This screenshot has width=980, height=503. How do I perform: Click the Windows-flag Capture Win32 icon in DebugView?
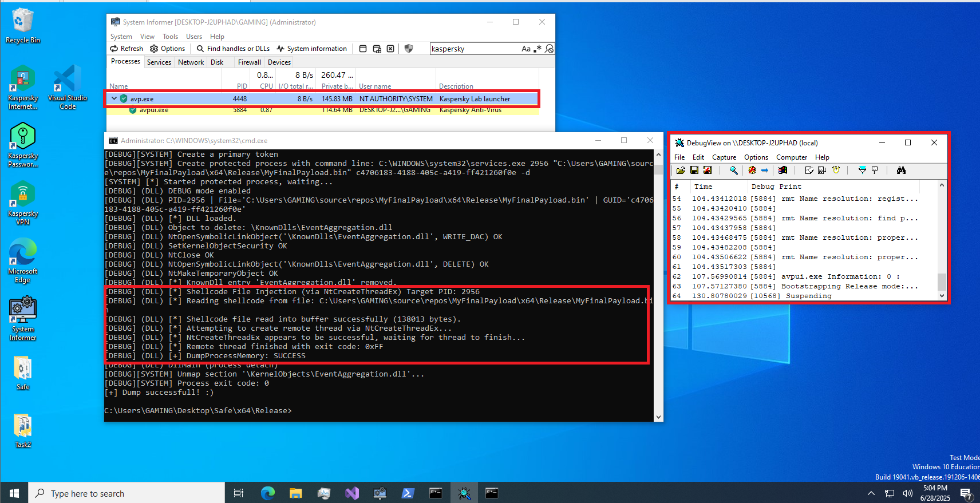tap(783, 171)
